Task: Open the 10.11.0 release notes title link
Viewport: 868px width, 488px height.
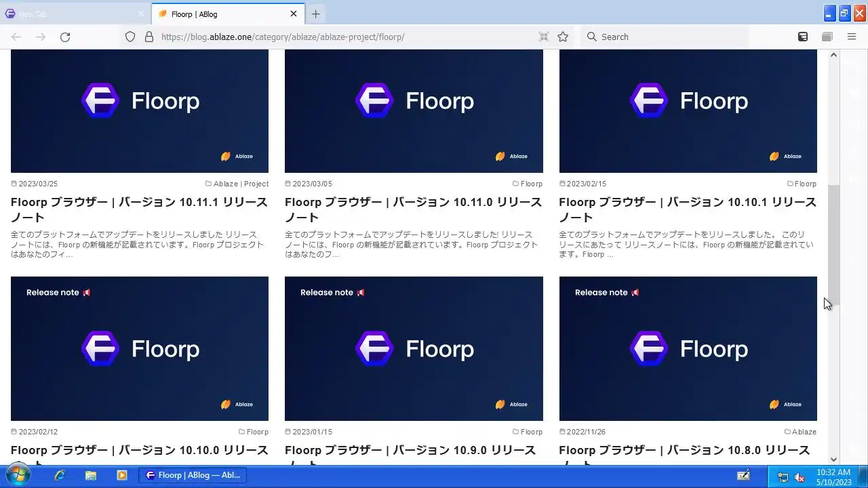Action: tap(413, 209)
